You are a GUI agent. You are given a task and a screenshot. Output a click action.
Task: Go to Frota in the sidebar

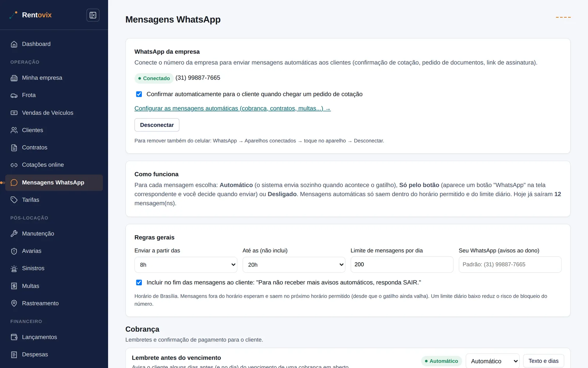click(x=54, y=95)
